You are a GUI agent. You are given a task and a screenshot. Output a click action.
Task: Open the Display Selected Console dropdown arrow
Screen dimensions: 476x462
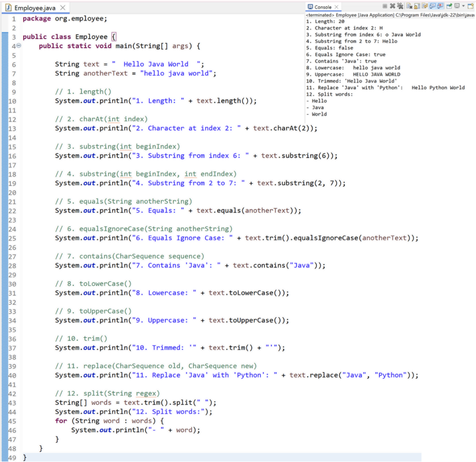pos(463,6)
